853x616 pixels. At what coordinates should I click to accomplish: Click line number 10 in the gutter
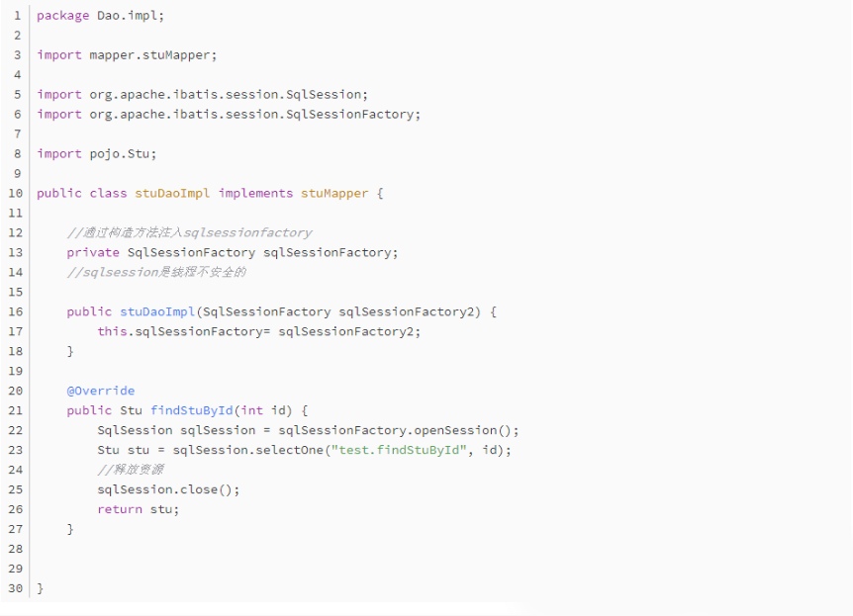(14, 193)
